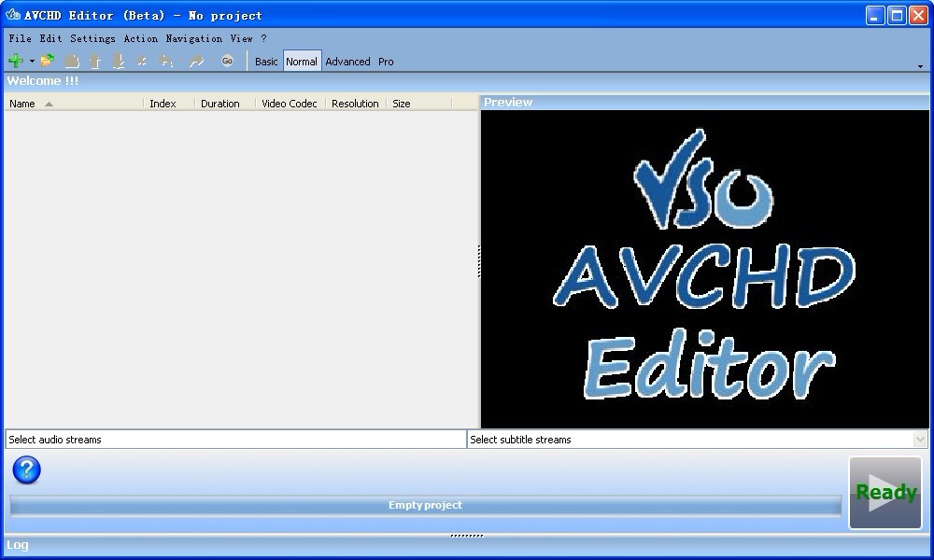This screenshot has height=560, width=934.
Task: Click the grayed save project icon
Action: pyautogui.click(x=72, y=61)
